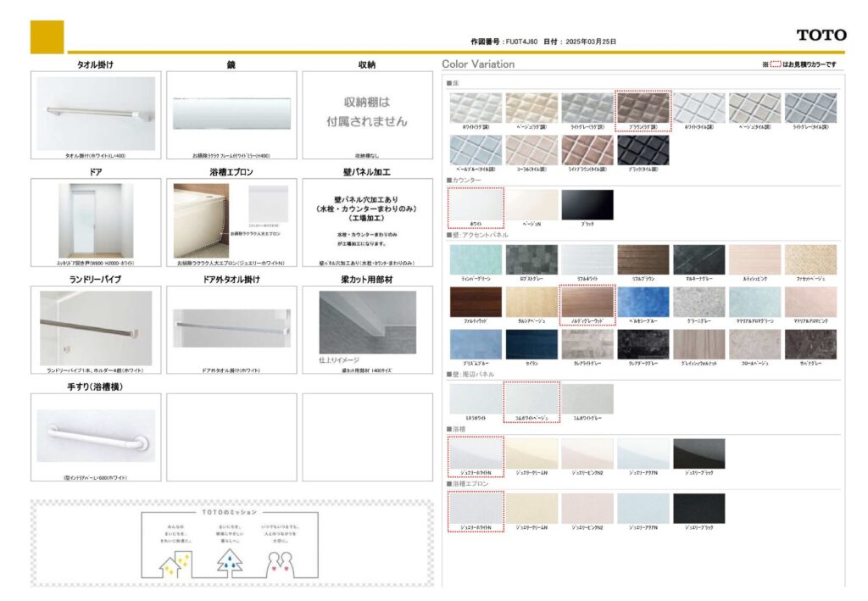Pick the black counter color swatch
The width and height of the screenshot is (868, 601).
[x=587, y=204]
